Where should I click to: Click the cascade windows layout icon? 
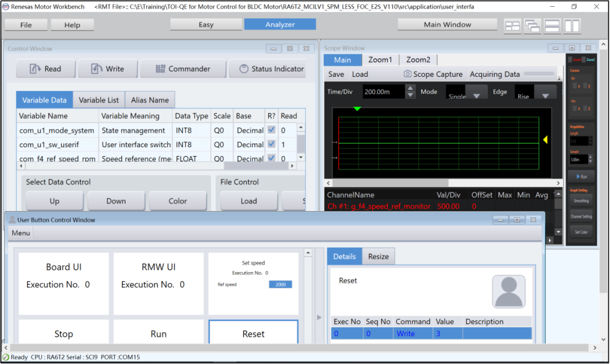532,25
